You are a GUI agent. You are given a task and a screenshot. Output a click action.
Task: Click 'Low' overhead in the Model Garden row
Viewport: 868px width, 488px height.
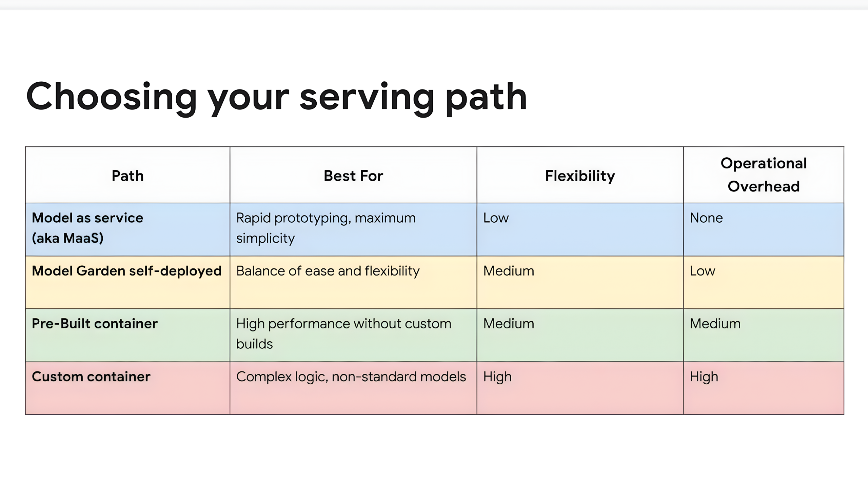point(702,271)
